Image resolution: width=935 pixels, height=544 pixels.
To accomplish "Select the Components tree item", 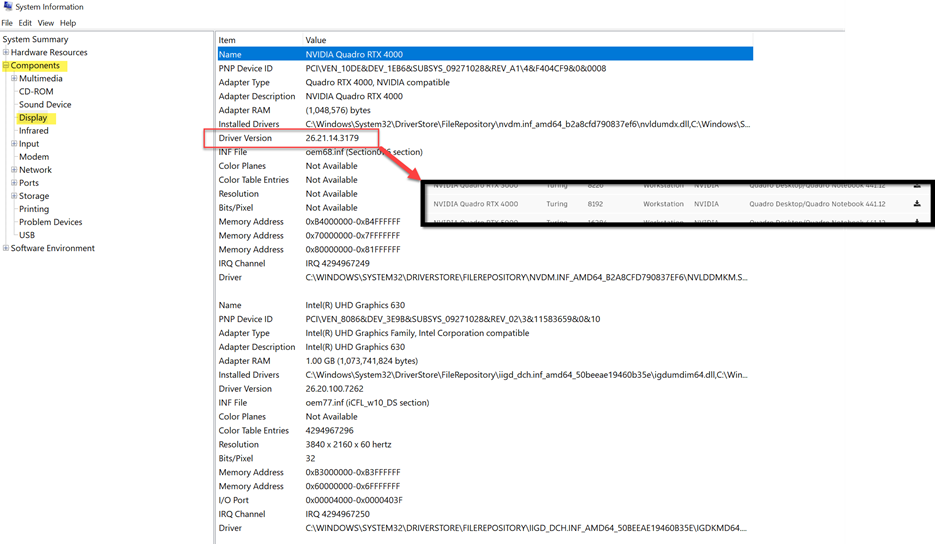I will point(35,66).
